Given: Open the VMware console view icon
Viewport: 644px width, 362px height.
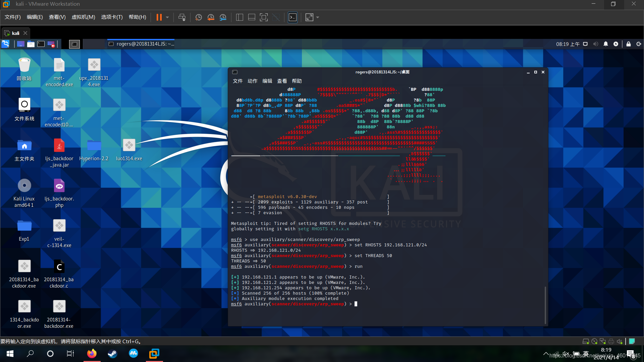Looking at the screenshot, I should [x=292, y=17].
